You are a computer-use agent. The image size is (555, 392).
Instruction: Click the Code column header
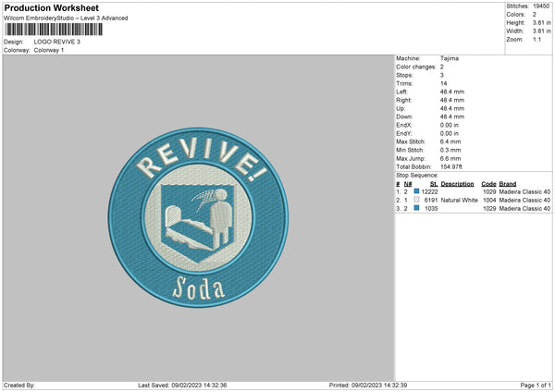pos(488,183)
